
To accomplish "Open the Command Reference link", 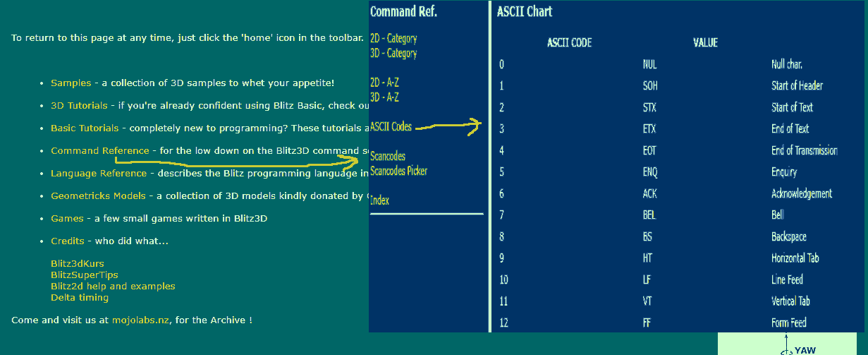I will pos(99,151).
